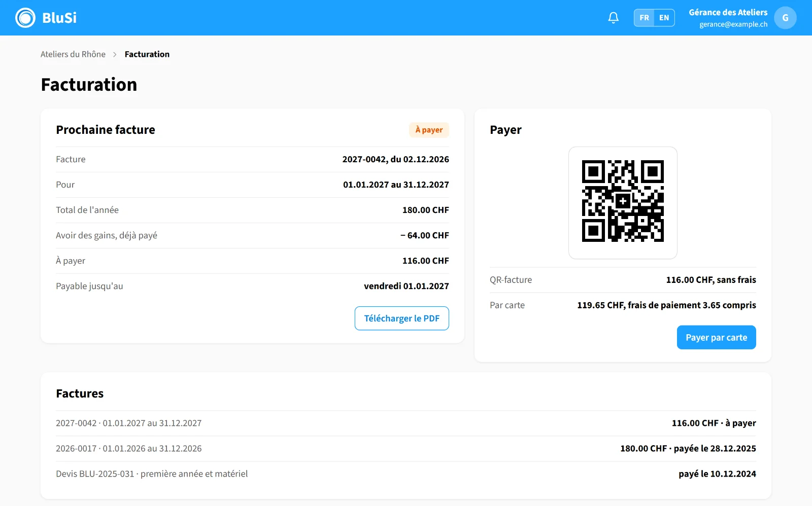Screen dimensions: 812x506
Task: Click the Payer par carte button
Action: [716, 338]
